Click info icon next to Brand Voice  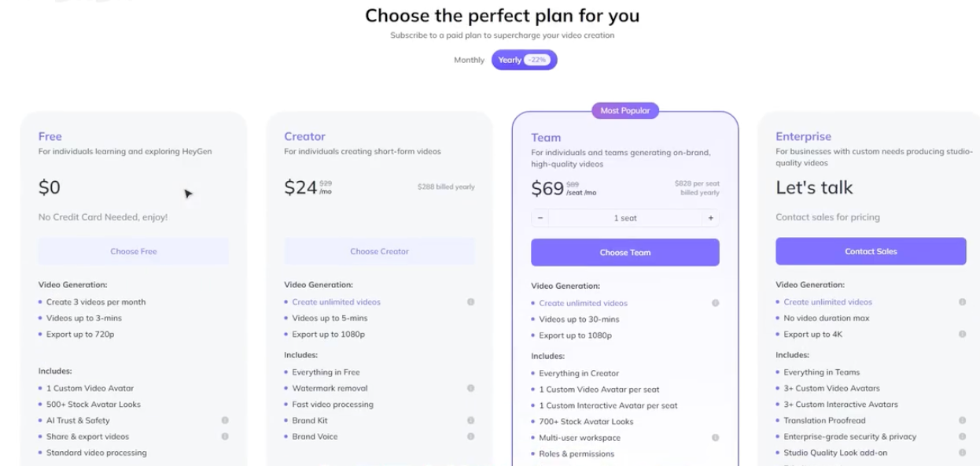(470, 436)
